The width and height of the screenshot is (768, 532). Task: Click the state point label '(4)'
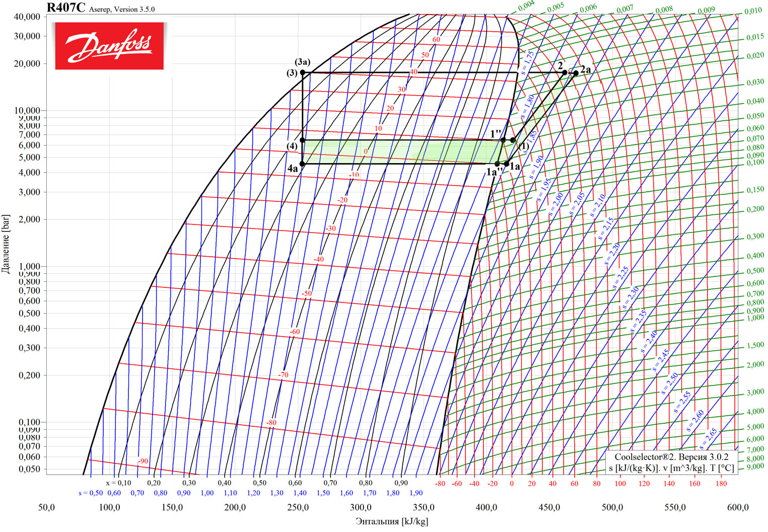[x=292, y=146]
